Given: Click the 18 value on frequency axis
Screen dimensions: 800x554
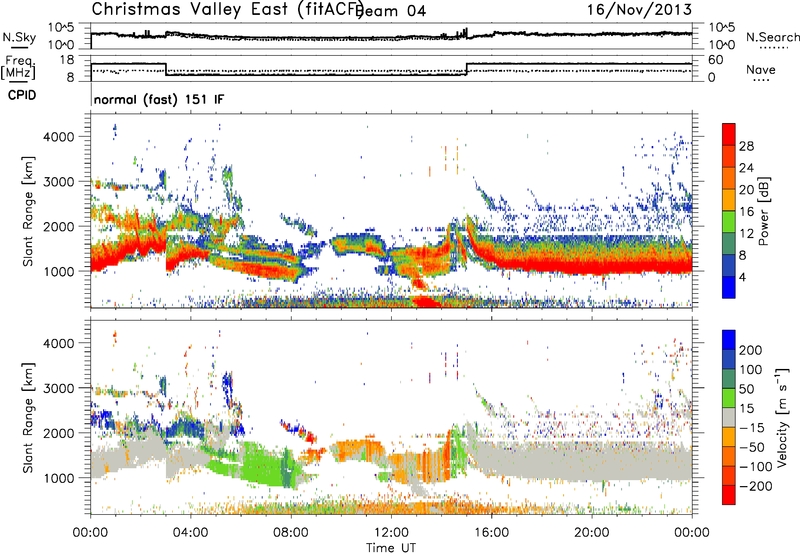Looking at the screenshot, I should pyautogui.click(x=67, y=60).
